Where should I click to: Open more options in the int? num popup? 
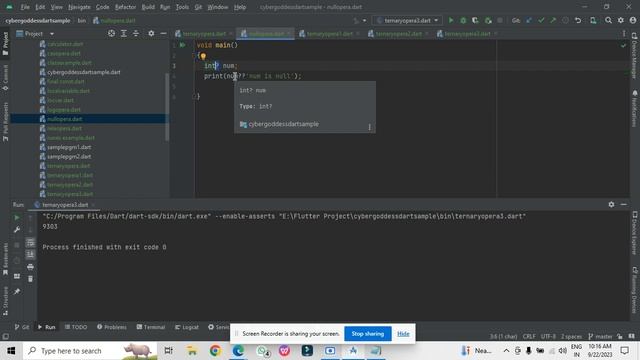pyautogui.click(x=369, y=127)
